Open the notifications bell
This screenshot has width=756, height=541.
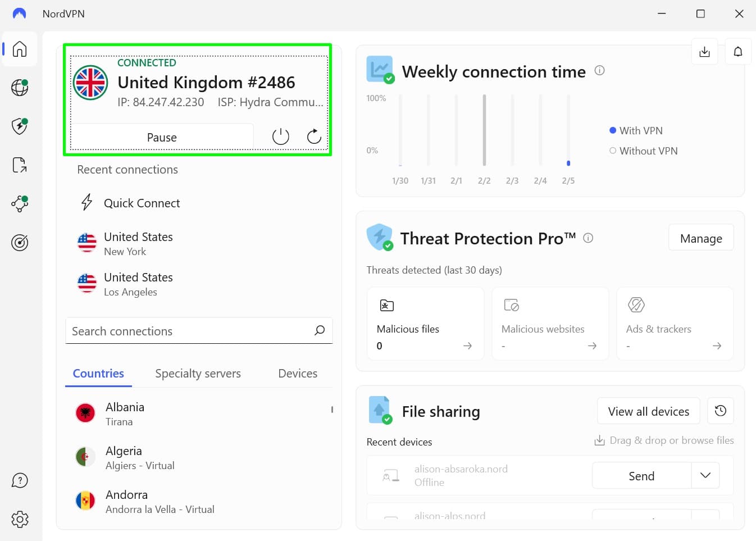(x=738, y=52)
